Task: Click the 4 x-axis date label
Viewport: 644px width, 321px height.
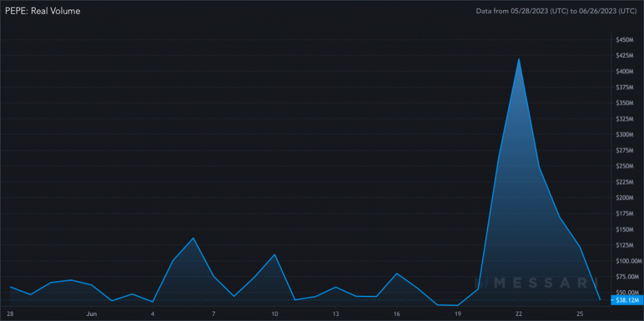Action: (x=153, y=314)
